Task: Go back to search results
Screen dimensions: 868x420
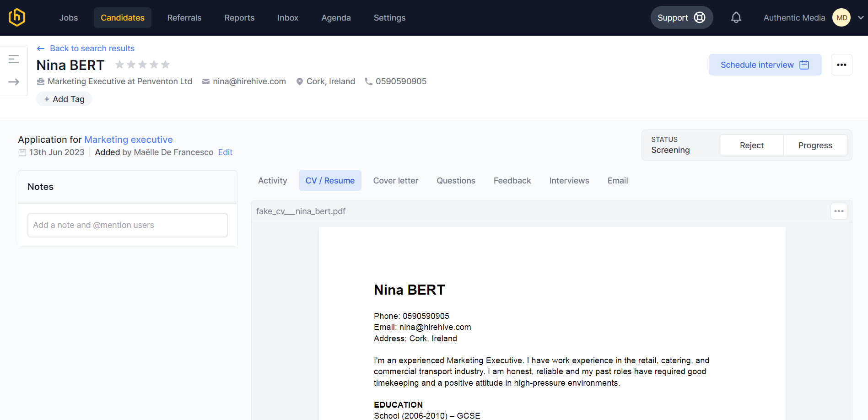Action: coord(86,48)
